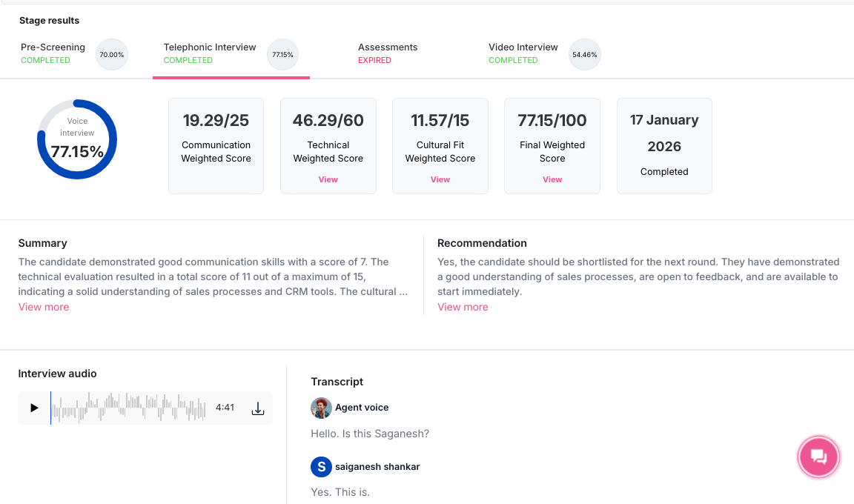The image size is (854, 504).
Task: View the Cultural Fit Weighted Score
Action: click(x=440, y=179)
